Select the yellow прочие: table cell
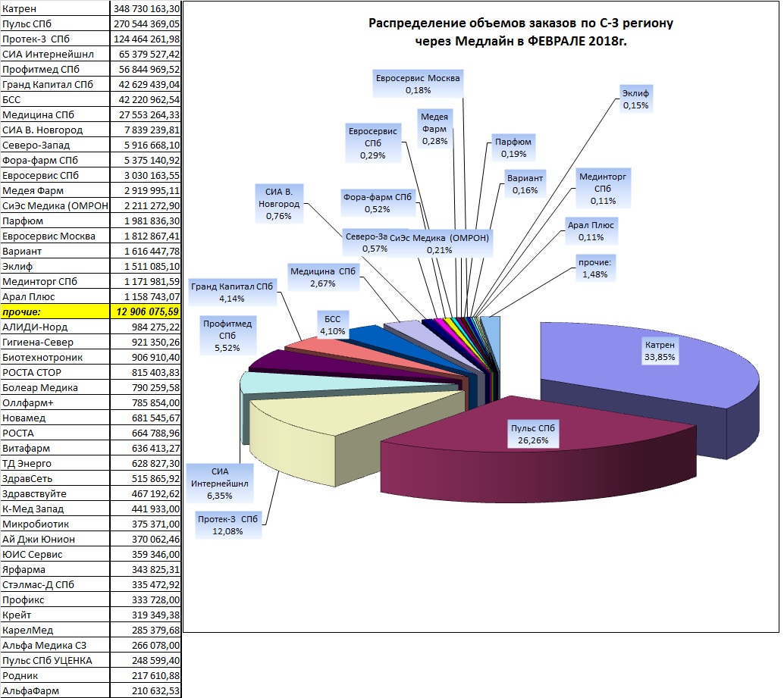This screenshot has width=784, height=698. [55, 311]
